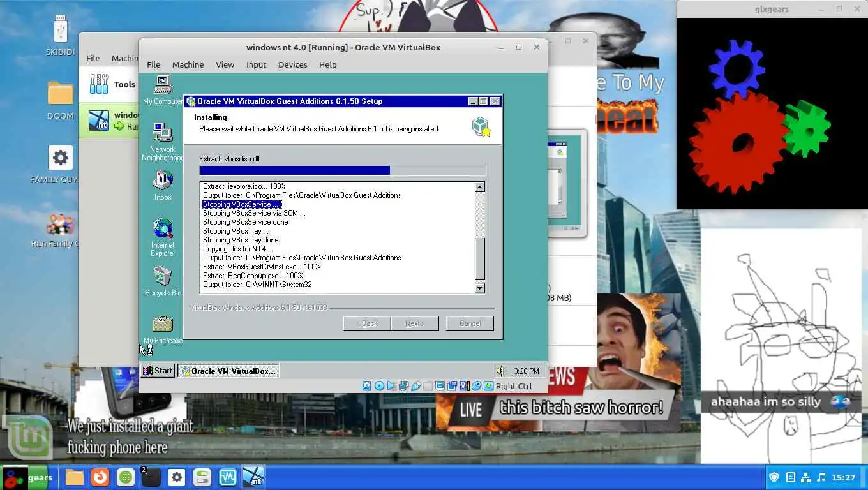Click the Oracle VM VirtualBox taskbar button
868x490 pixels.
coord(228,371)
